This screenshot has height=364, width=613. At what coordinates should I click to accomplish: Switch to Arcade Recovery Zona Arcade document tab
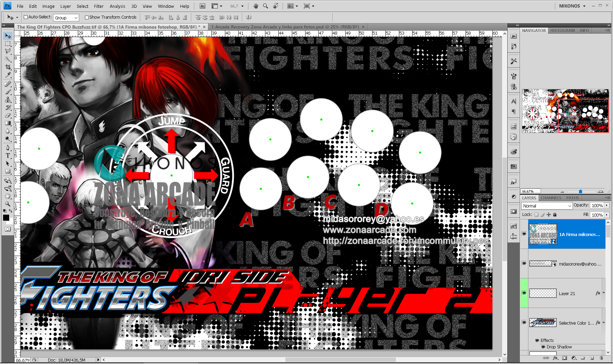pyautogui.click(x=285, y=27)
